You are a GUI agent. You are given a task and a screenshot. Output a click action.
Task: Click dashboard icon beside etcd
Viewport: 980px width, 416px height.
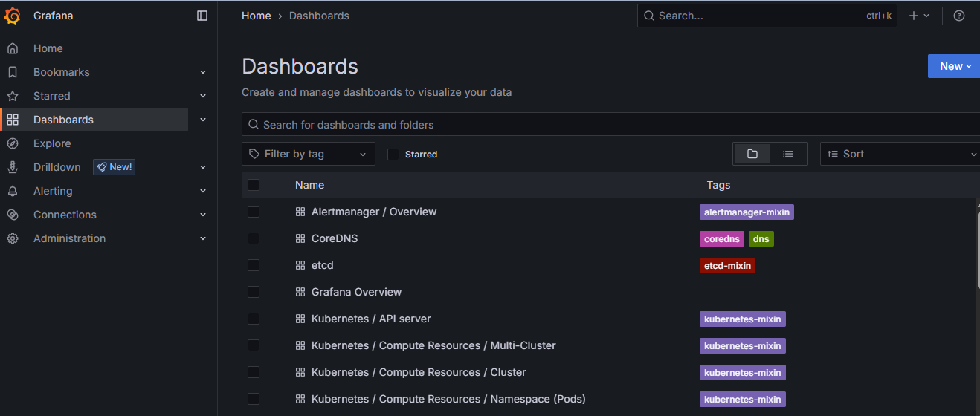[300, 265]
